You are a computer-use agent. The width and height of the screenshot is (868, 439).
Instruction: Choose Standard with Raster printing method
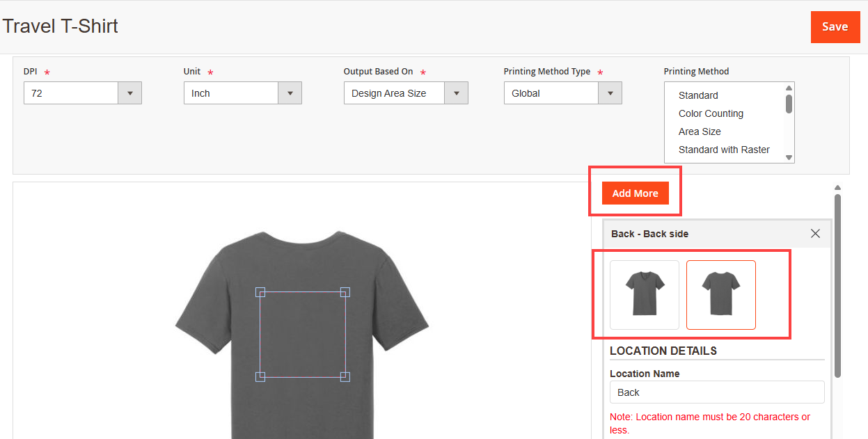click(x=724, y=150)
